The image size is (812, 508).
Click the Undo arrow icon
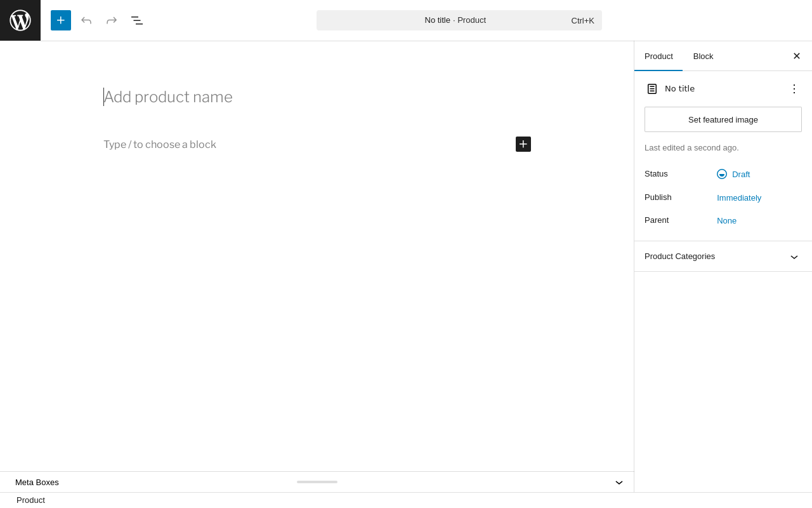86,20
